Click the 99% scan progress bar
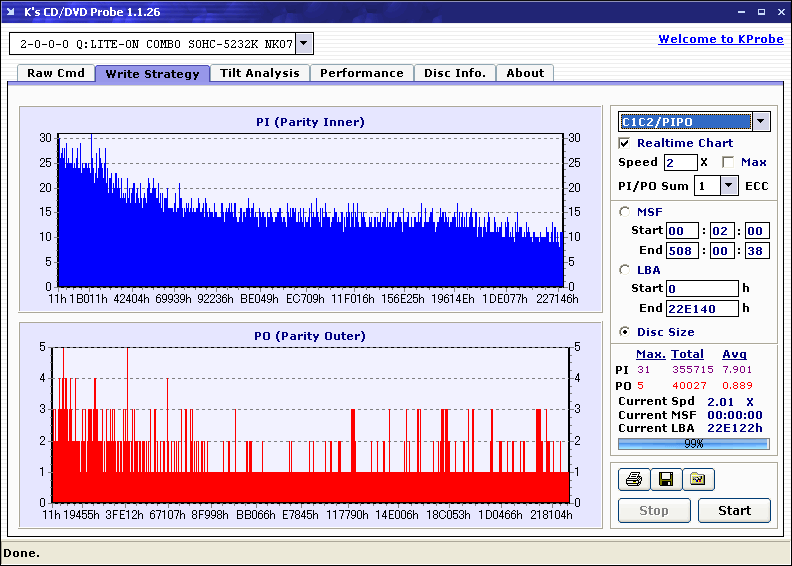The image size is (792, 566). 693,443
